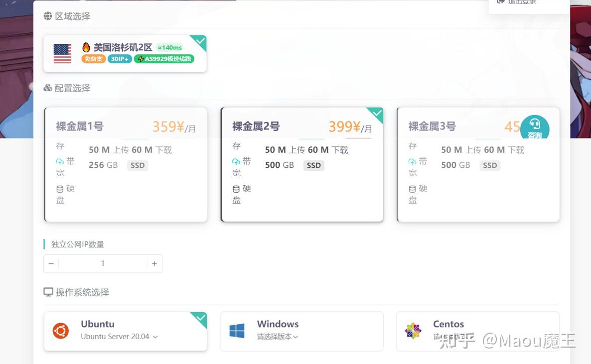Viewport: 591px width, 364px height.
Task: Deselect the checked 裸金属2号 plan
Action: pos(301,164)
